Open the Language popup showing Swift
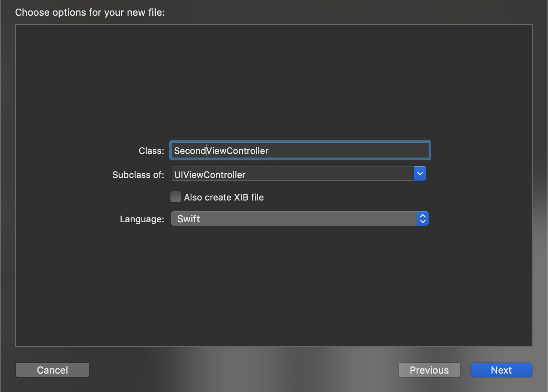This screenshot has height=392, width=548. point(300,219)
